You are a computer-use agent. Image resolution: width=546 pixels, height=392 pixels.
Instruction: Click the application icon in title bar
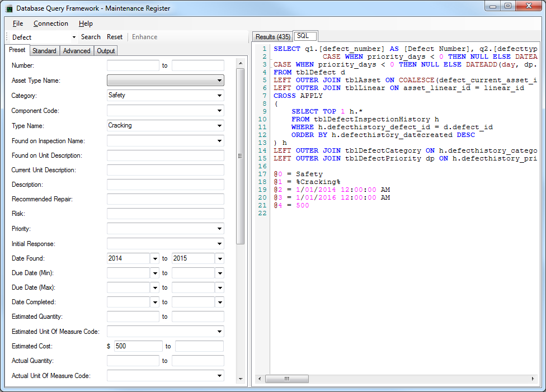click(10, 8)
